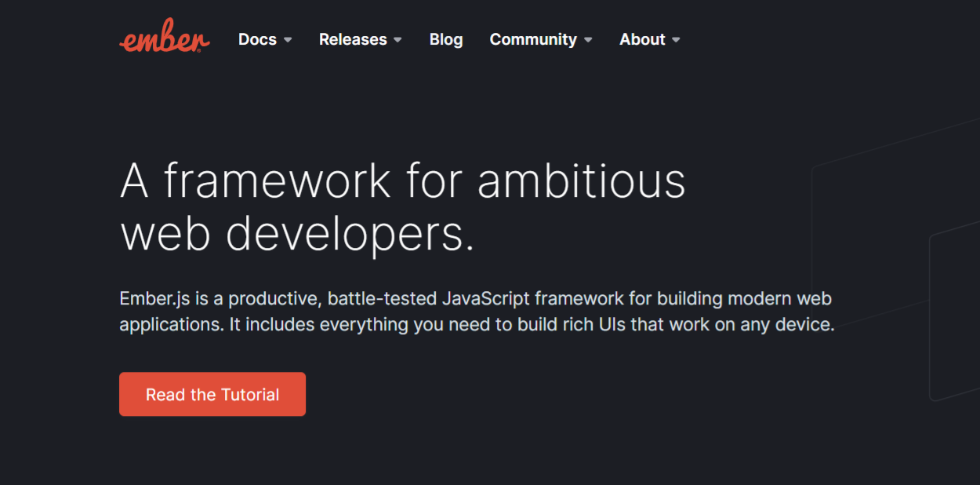Open the Releases dropdown
Viewport: 980px width, 485px height.
[x=353, y=39]
